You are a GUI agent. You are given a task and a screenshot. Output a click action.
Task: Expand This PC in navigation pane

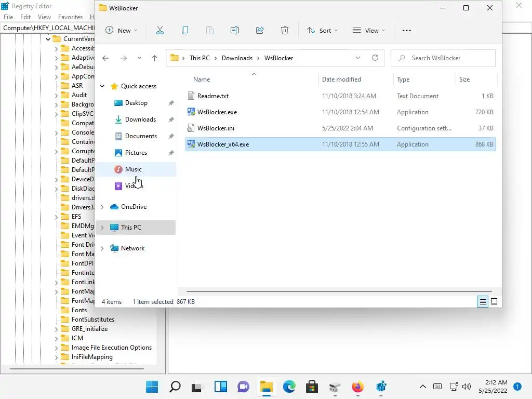point(102,228)
